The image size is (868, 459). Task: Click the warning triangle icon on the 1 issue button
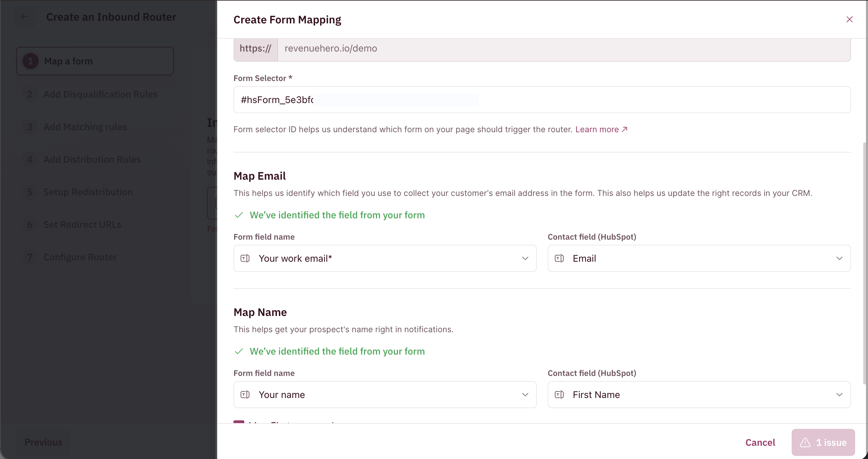(805, 442)
